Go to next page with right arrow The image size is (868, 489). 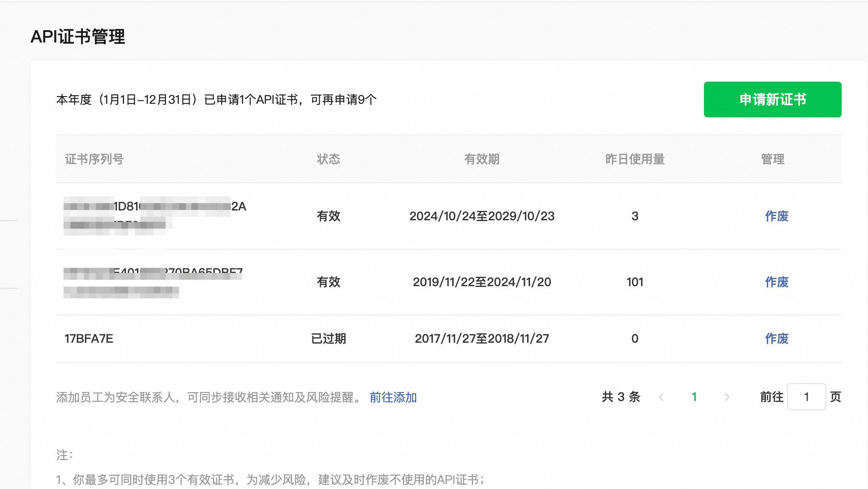point(727,397)
